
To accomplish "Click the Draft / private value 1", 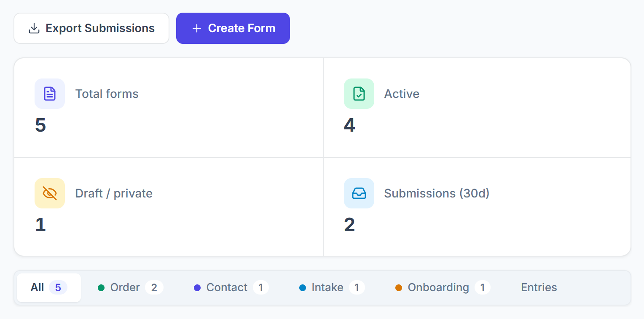I will (40, 225).
